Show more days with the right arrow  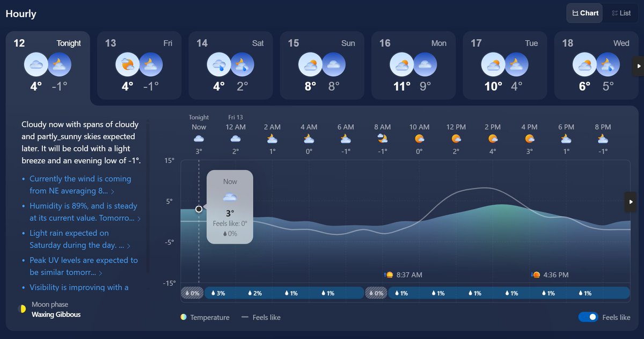(x=639, y=66)
